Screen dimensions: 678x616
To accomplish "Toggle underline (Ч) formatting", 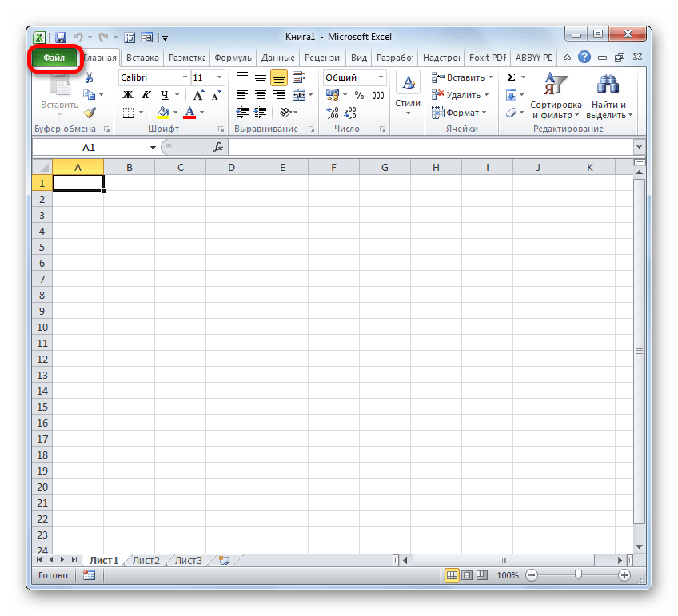I will point(165,95).
